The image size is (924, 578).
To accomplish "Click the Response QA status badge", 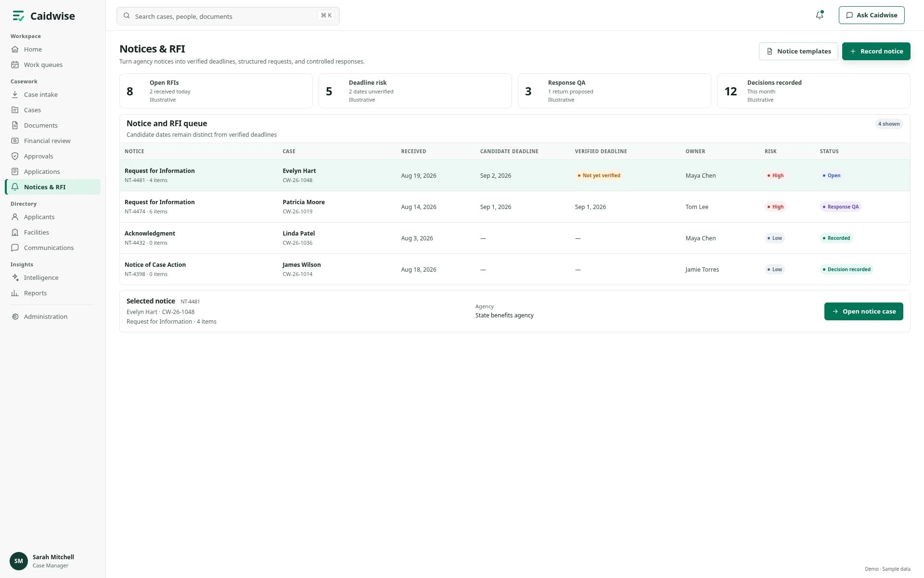I will [841, 207].
